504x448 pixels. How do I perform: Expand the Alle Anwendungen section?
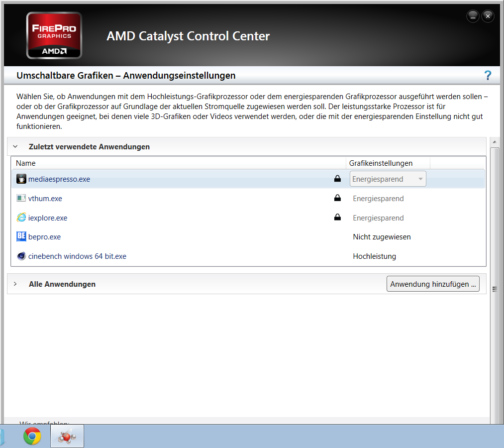pos(15,284)
